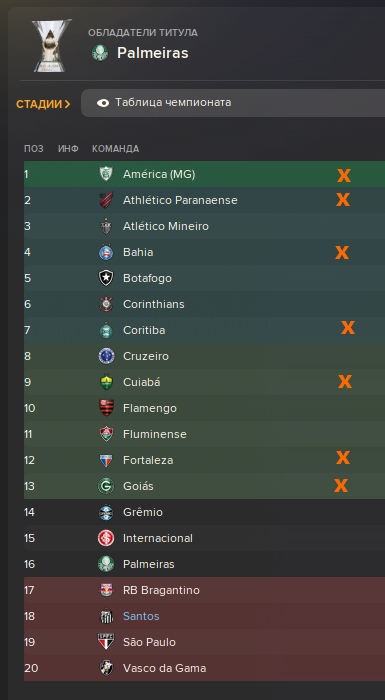Click the América (MG) club crest
Screen dimensions: 385x700
click(x=106, y=174)
